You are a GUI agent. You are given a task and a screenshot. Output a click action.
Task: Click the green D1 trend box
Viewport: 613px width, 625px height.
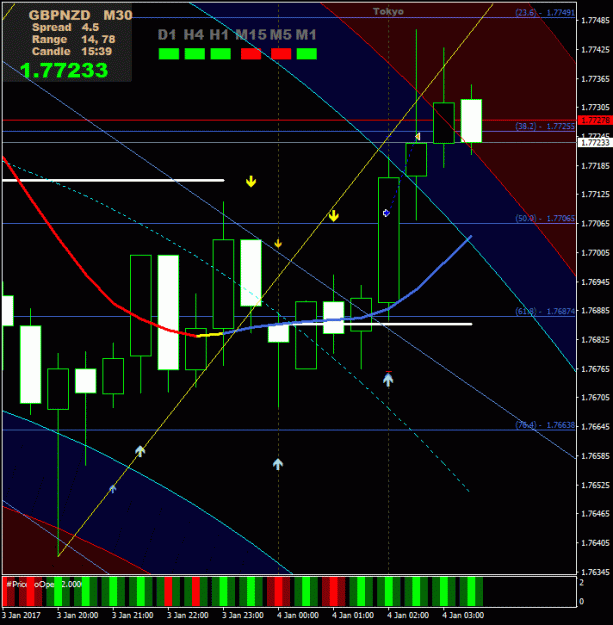pyautogui.click(x=169, y=54)
